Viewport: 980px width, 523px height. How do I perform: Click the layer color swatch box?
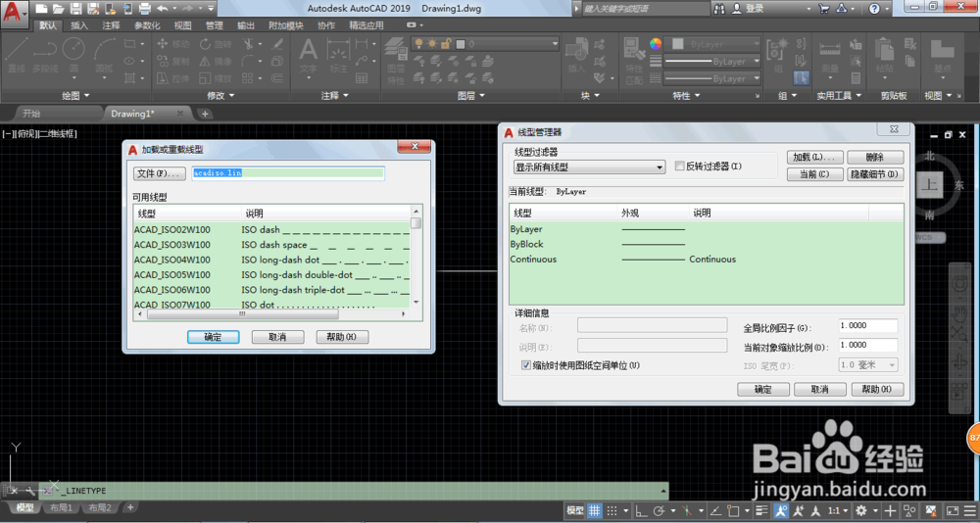click(461, 44)
